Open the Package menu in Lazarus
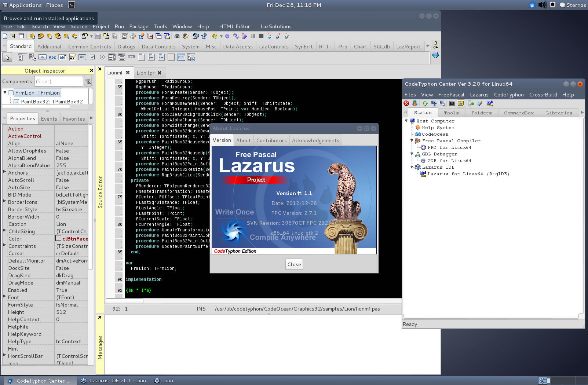588x385 pixels. [139, 26]
